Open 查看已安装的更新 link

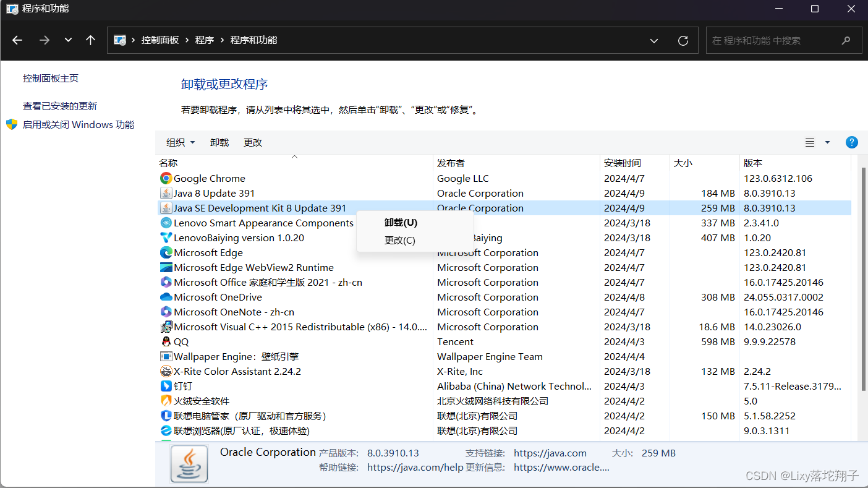pos(60,106)
